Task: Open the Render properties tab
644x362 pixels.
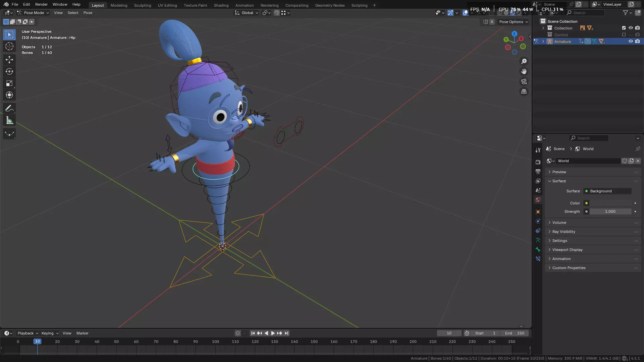Action: (x=538, y=162)
